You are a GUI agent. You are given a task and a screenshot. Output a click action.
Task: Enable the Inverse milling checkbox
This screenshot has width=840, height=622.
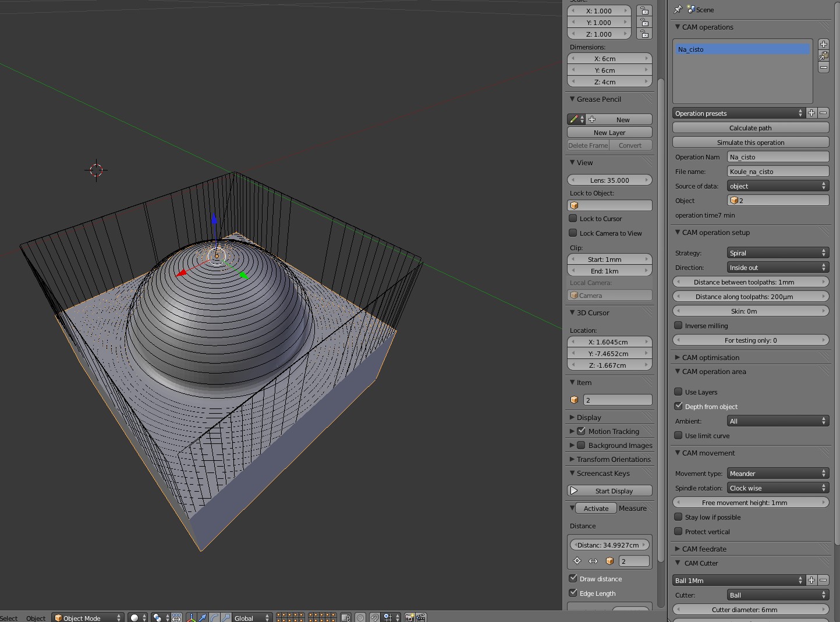[678, 326]
